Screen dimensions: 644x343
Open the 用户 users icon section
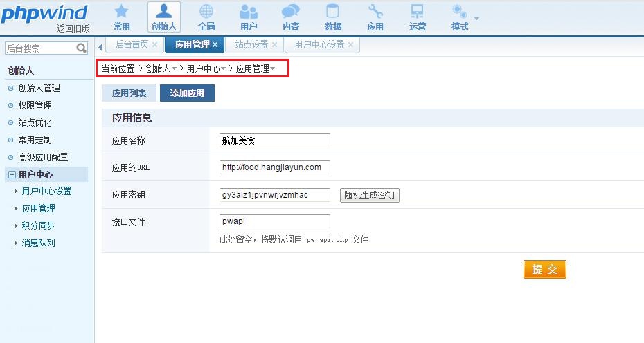pyautogui.click(x=249, y=18)
